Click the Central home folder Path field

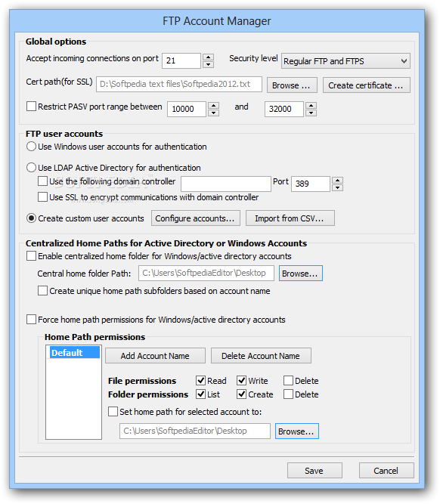[206, 274]
